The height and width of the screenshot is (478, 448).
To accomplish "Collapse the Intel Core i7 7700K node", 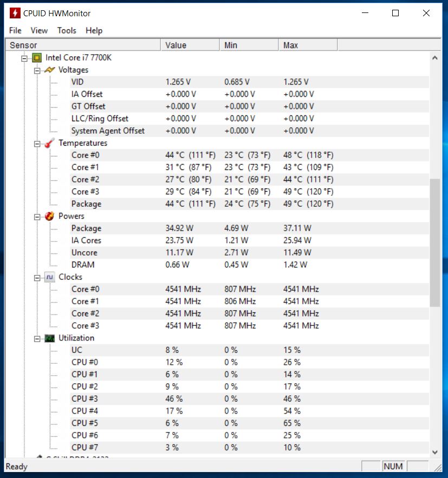I will point(24,58).
